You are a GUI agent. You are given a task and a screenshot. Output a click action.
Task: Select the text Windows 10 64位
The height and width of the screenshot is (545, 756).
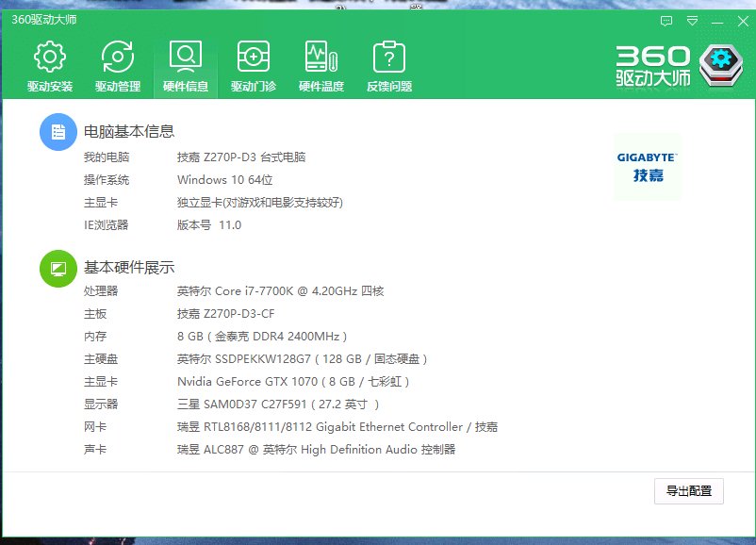coord(224,180)
